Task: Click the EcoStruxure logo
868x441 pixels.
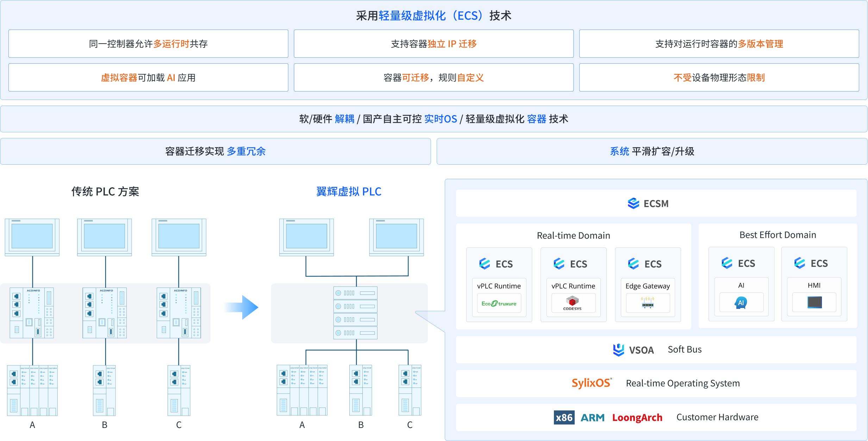Action: pos(499,303)
